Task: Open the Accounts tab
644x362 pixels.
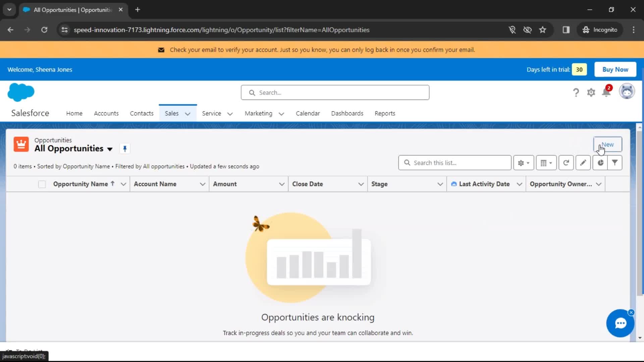Action: pos(106,113)
